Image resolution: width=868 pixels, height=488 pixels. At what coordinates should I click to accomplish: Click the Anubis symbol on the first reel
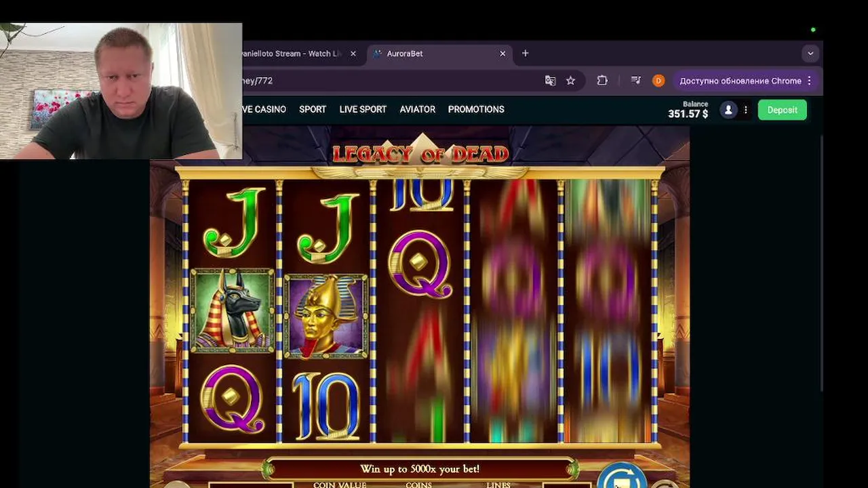(233, 310)
